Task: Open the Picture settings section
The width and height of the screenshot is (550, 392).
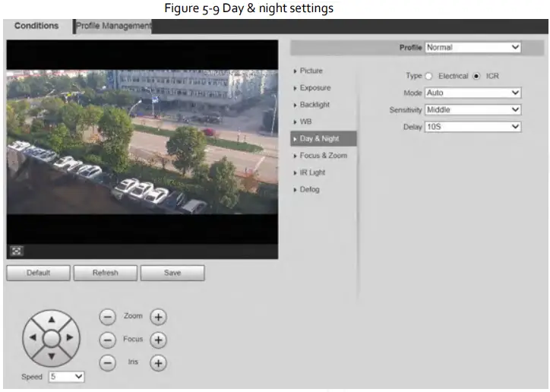Action: point(311,71)
